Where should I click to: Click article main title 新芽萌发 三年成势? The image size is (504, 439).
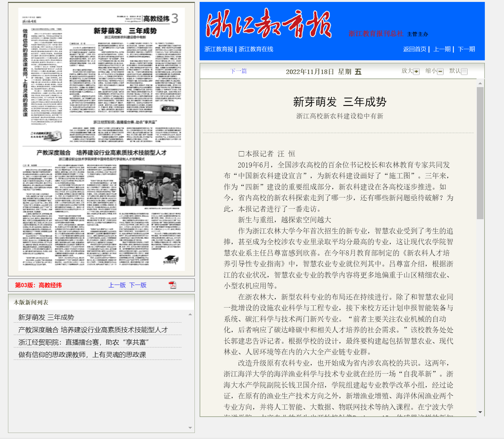coord(340,102)
